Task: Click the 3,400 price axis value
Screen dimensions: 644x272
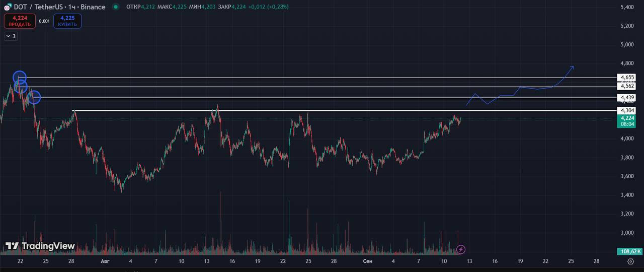Action: pyautogui.click(x=627, y=195)
